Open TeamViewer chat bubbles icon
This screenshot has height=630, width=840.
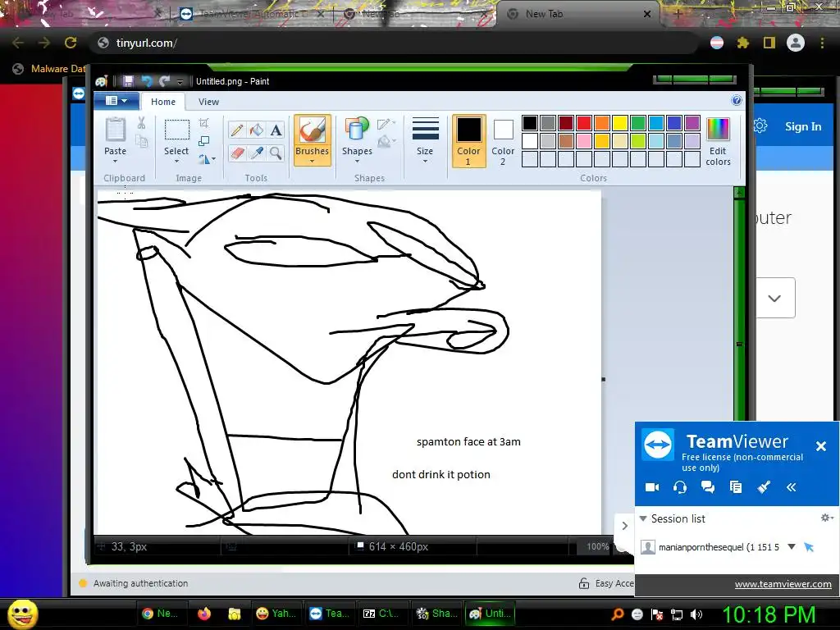click(708, 487)
